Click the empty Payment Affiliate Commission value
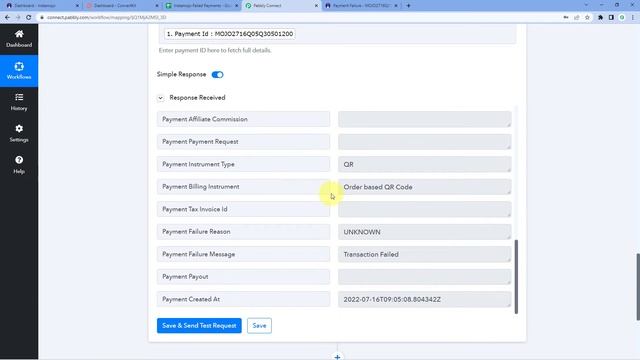The height and width of the screenshot is (360, 640). click(x=424, y=119)
